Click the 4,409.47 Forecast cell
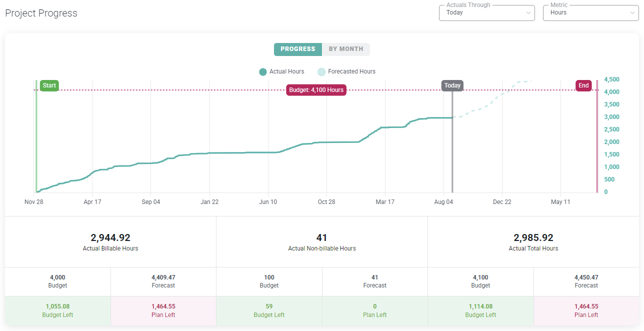The image size is (644, 331). click(x=163, y=281)
